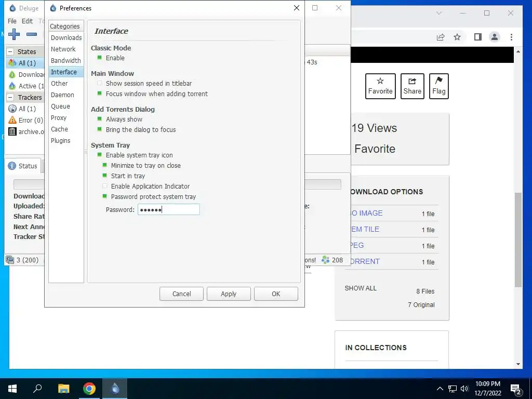The width and height of the screenshot is (532, 399).
Task: Select the Daemon category
Action: tap(66, 95)
